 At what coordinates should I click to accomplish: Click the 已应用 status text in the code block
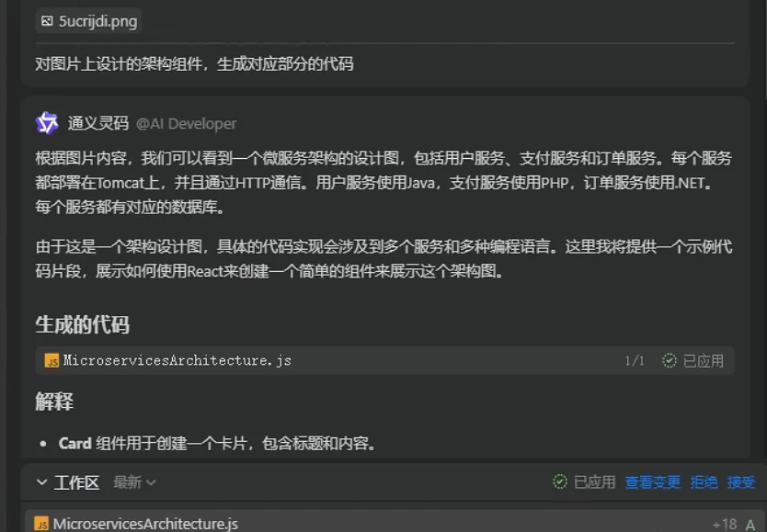click(703, 361)
